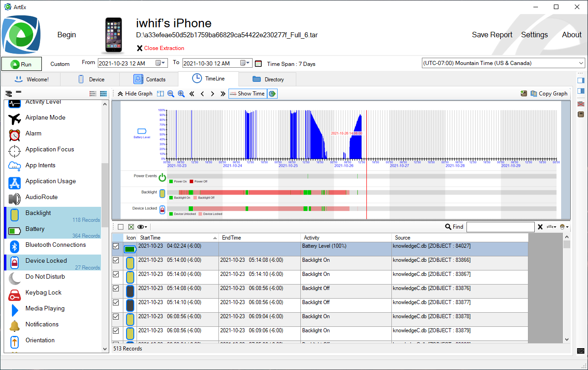The width and height of the screenshot is (588, 370).
Task: Zoom out the timeline graph
Action: pyautogui.click(x=171, y=94)
